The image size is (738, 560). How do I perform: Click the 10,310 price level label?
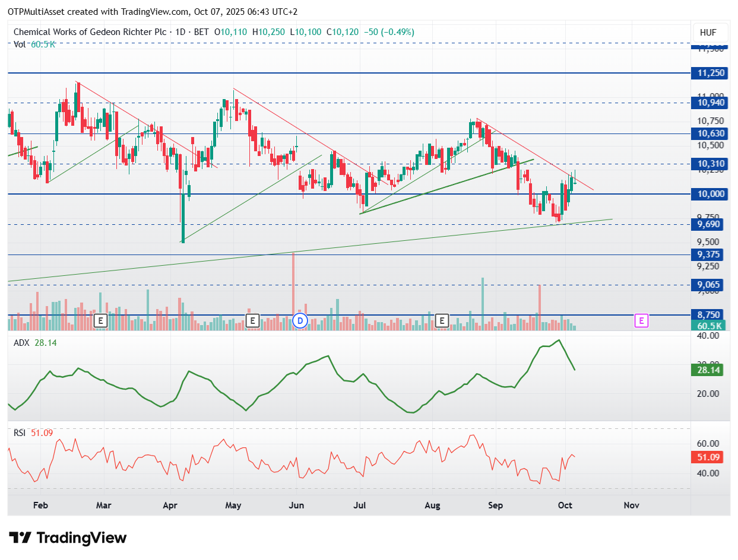[709, 164]
